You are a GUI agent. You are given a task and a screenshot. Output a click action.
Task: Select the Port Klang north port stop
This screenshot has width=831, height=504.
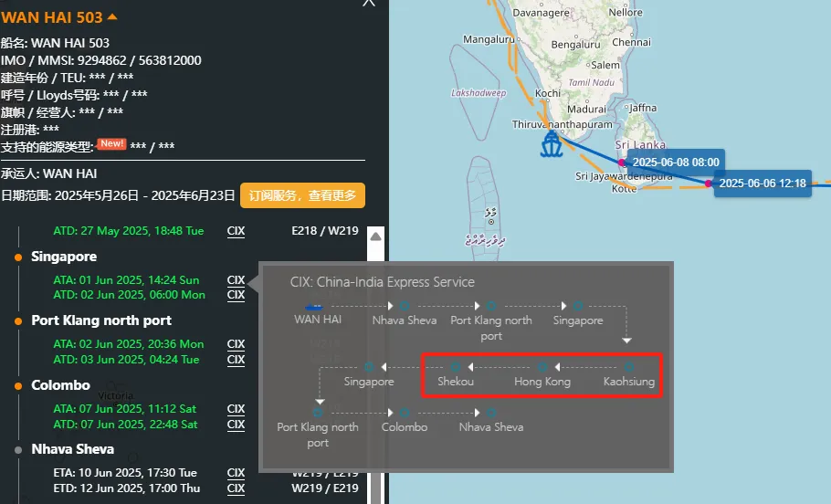[101, 320]
